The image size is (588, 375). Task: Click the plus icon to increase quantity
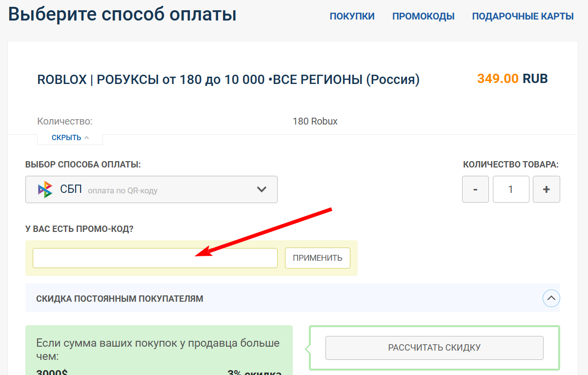click(546, 189)
